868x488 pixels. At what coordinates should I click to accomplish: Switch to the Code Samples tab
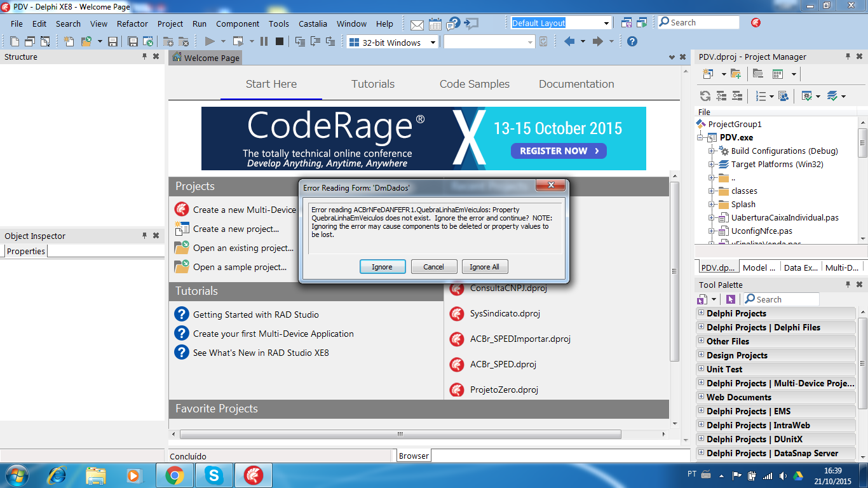tap(475, 84)
